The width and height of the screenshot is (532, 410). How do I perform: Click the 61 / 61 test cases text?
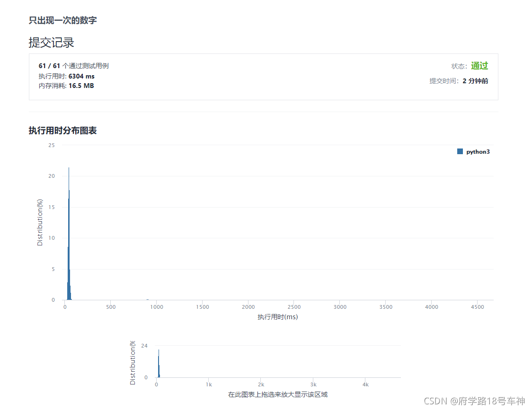tap(74, 66)
